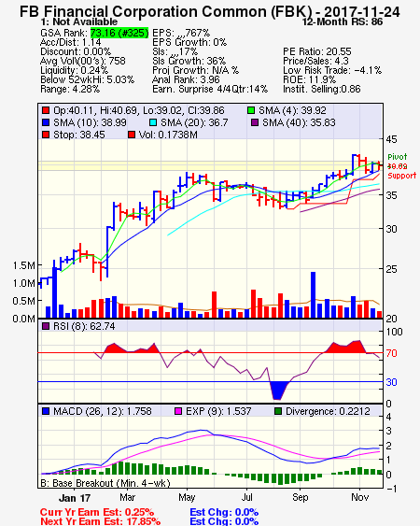This screenshot has width=420, height=526.
Task: Click the 'SMA (10): 38.99' legend text
Action: (x=90, y=122)
